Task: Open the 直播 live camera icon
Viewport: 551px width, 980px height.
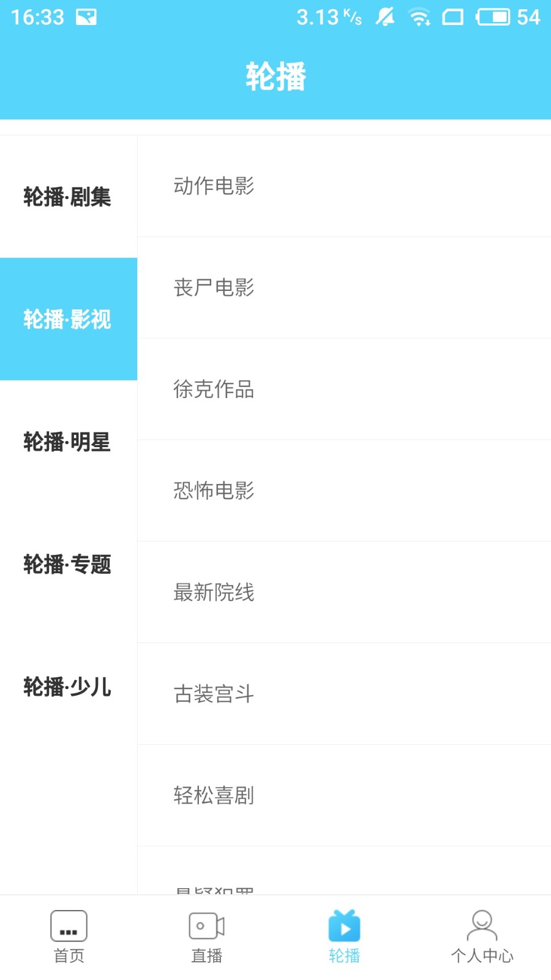Action: 207,925
